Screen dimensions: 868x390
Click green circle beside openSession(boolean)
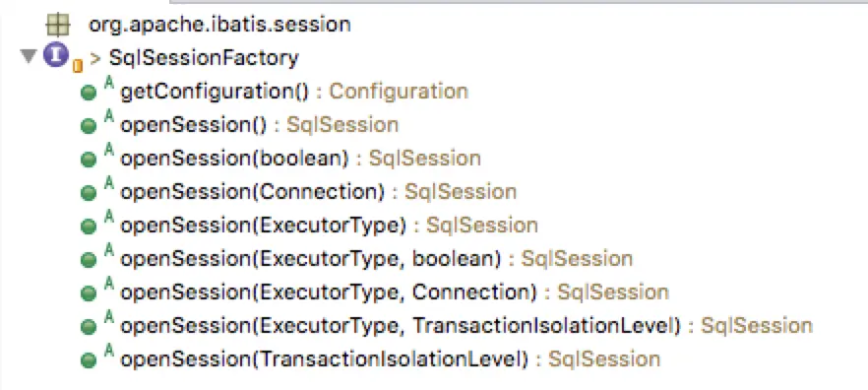pos(89,160)
